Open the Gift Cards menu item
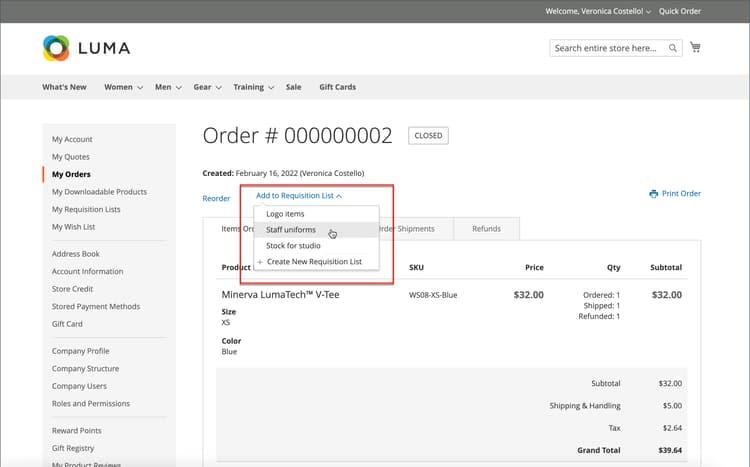This screenshot has width=750, height=467. click(337, 87)
